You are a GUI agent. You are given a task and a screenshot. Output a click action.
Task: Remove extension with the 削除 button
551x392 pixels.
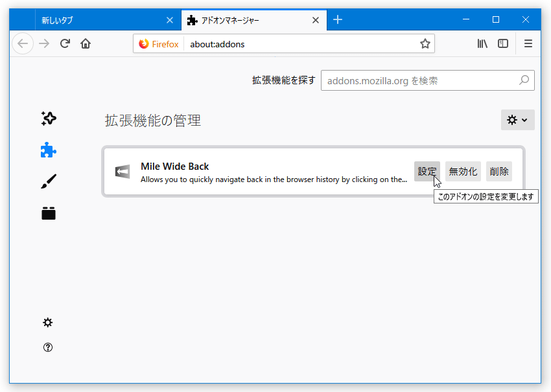click(499, 172)
